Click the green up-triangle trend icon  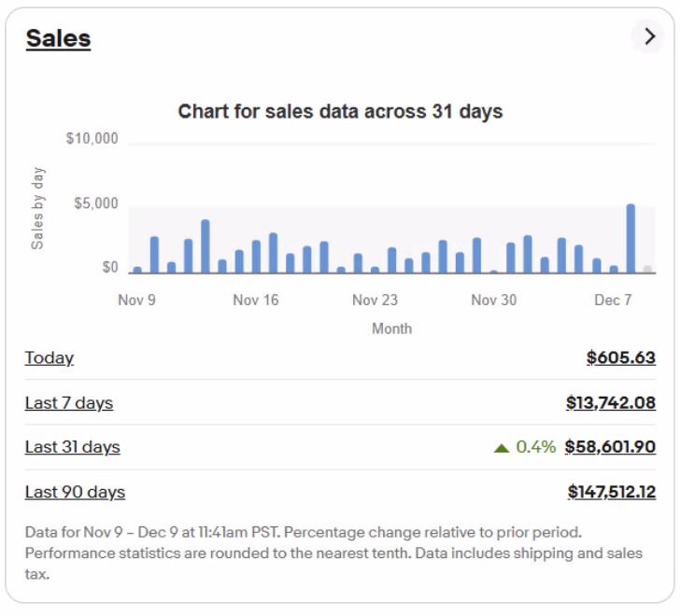click(x=502, y=448)
